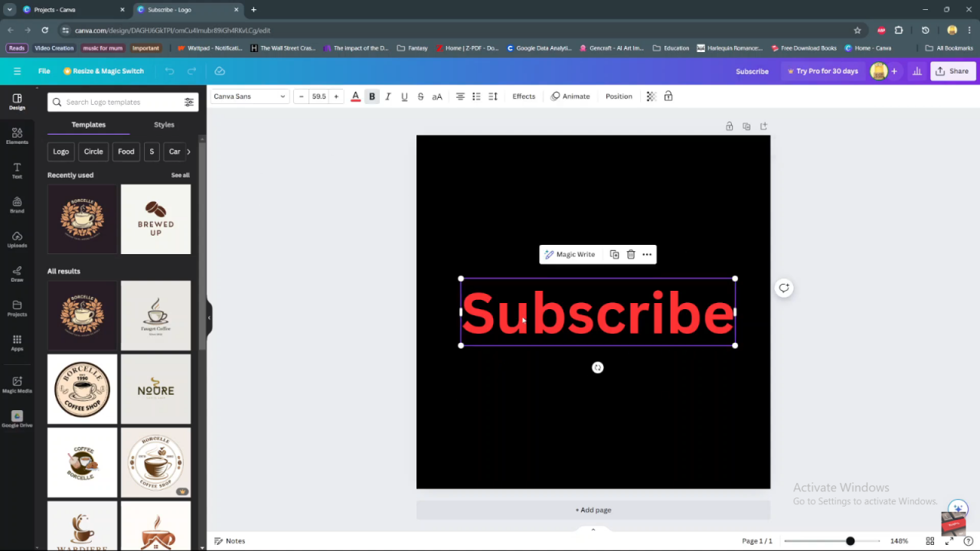
Task: Add collaborators with the plus icon
Action: (893, 71)
